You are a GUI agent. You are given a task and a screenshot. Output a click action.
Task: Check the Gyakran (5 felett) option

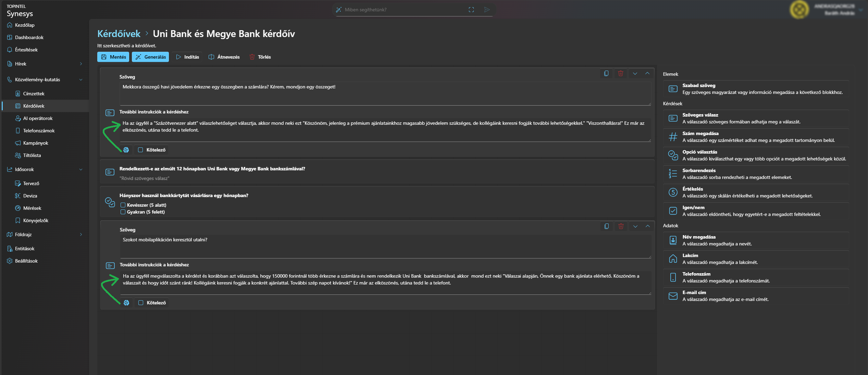[123, 212]
